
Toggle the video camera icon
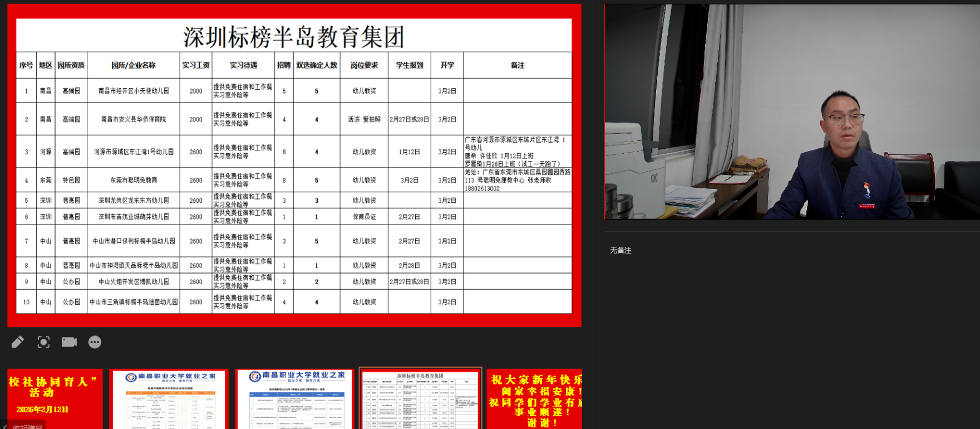pyautogui.click(x=69, y=342)
